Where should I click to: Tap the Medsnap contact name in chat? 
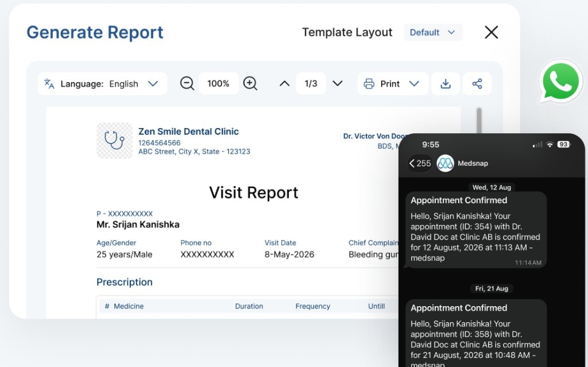[x=473, y=163]
